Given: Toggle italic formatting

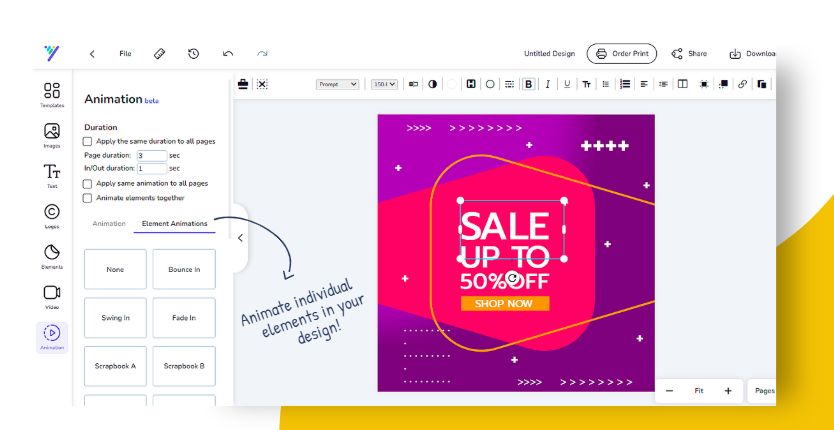Looking at the screenshot, I should click(547, 84).
